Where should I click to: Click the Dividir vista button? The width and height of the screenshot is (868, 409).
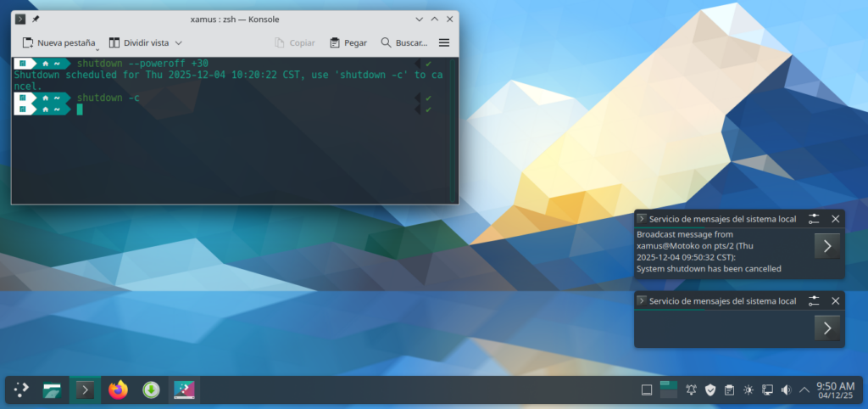pos(138,42)
